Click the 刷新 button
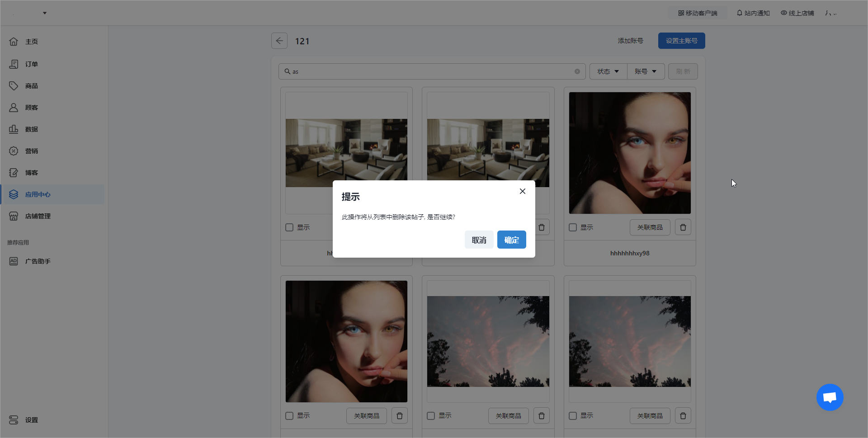This screenshot has height=438, width=868. click(683, 71)
